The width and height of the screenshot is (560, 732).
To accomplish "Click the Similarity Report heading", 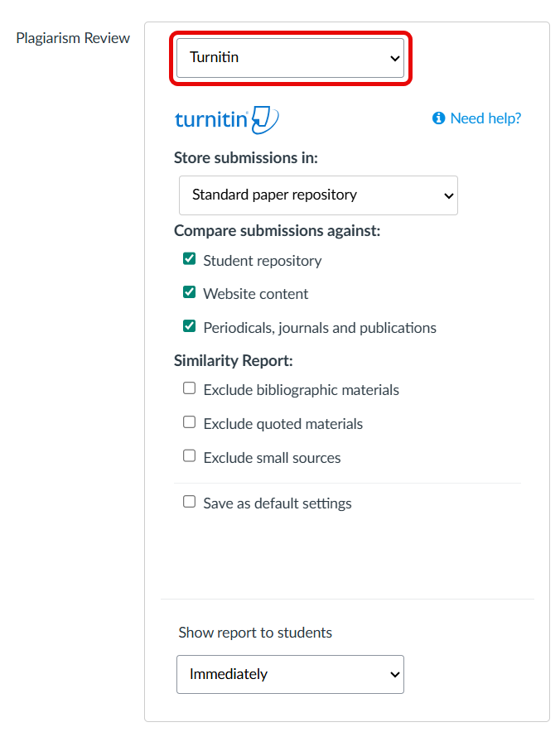I will (234, 360).
